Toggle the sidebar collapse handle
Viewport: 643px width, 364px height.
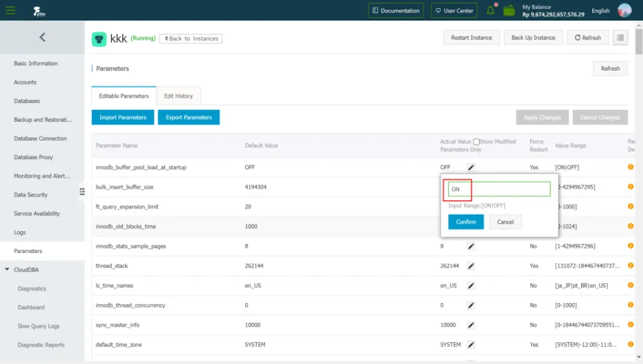click(x=82, y=192)
